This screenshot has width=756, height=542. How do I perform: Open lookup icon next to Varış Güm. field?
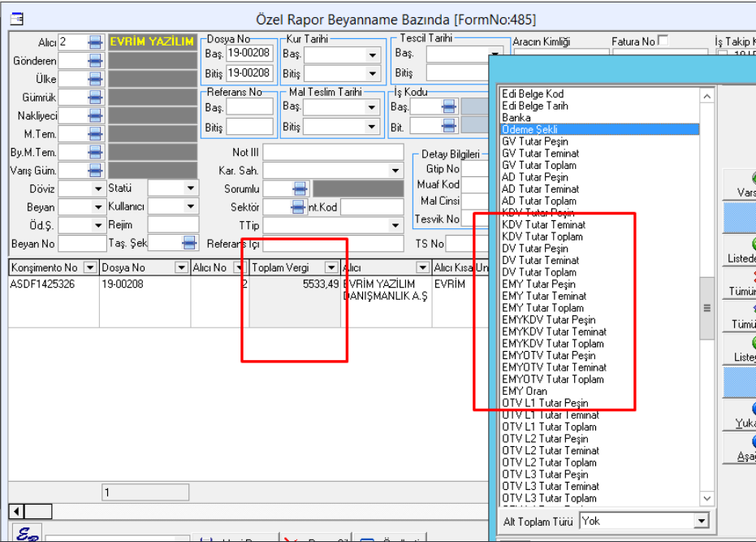[95, 171]
